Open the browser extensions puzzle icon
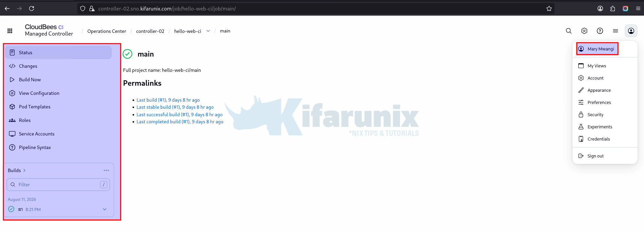Screen dimensions: 644x231 612,8
